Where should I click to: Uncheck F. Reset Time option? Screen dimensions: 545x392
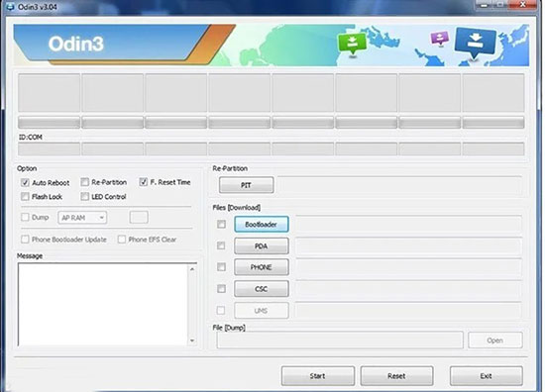tap(144, 182)
